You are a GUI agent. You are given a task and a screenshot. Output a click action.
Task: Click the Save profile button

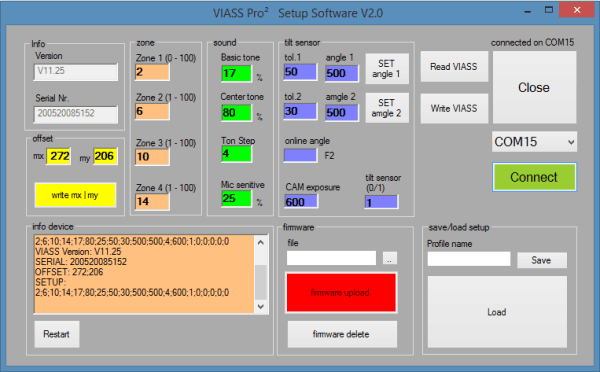(541, 260)
